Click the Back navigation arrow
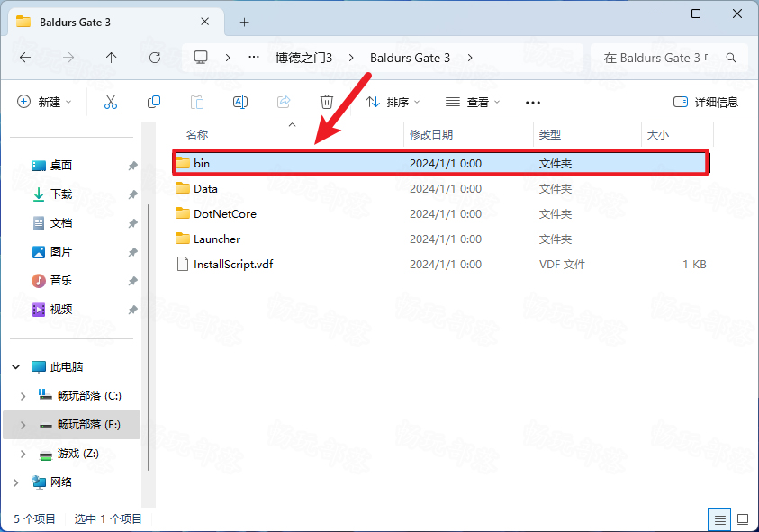Screen dimensions: 759x532 point(25,58)
